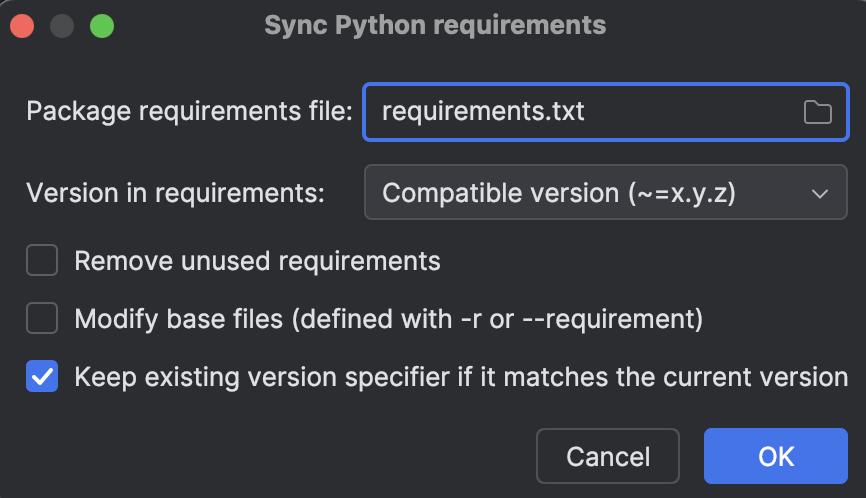Click the gray minimize window button
866x498 pixels.
[62, 26]
